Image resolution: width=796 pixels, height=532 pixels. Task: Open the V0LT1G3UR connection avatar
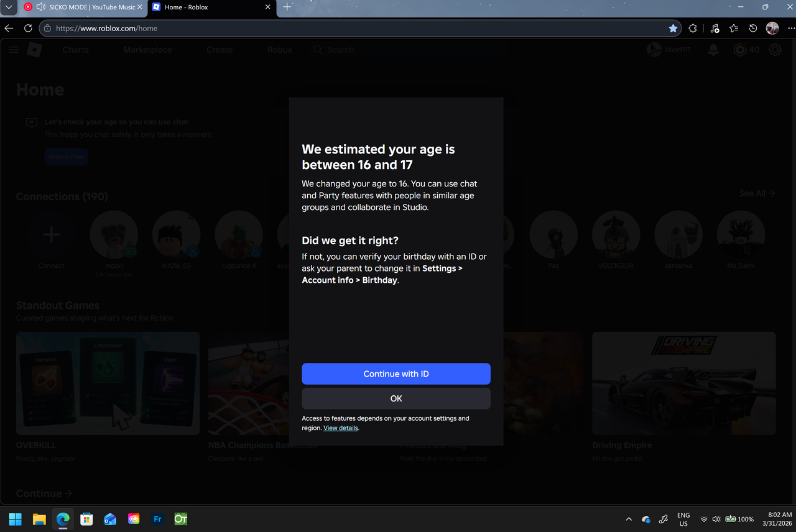616,234
